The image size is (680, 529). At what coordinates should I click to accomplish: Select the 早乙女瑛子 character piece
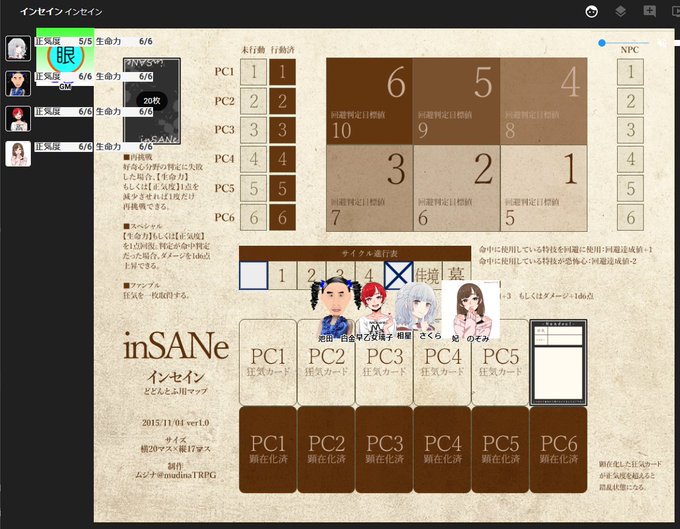pos(375,310)
